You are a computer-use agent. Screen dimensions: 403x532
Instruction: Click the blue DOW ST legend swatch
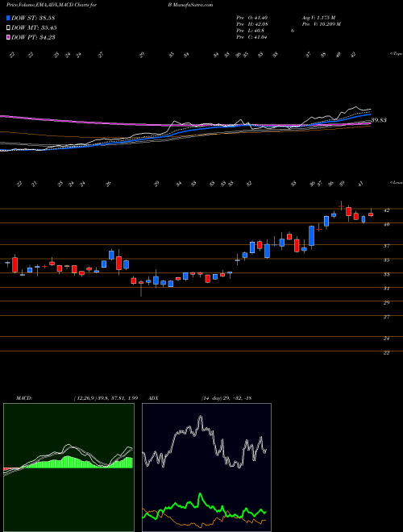[x=8, y=18]
